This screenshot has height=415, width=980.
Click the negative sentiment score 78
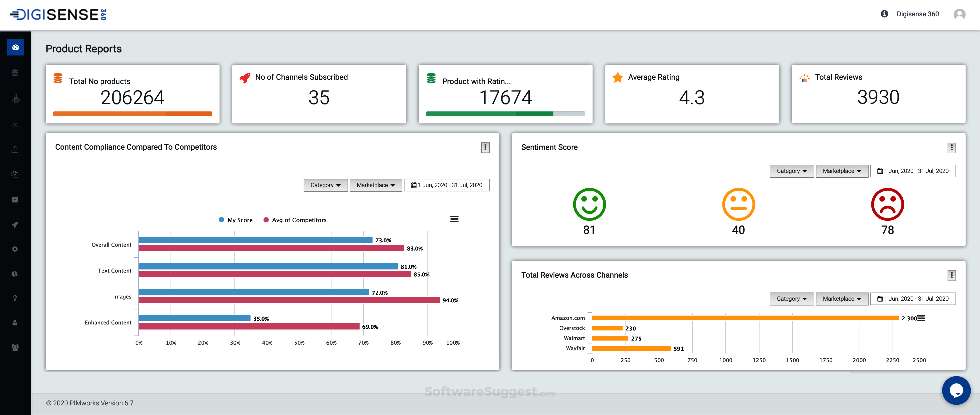[x=888, y=230]
